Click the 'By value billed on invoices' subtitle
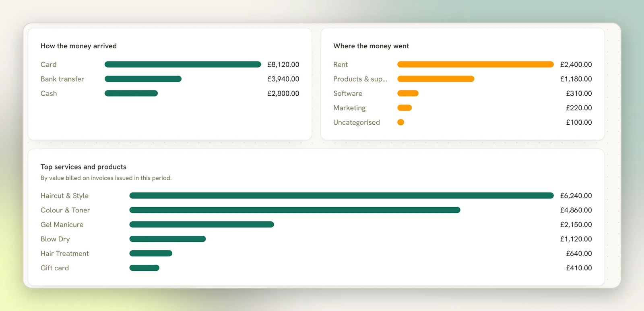Viewport: 644px width, 311px height. pos(106,178)
